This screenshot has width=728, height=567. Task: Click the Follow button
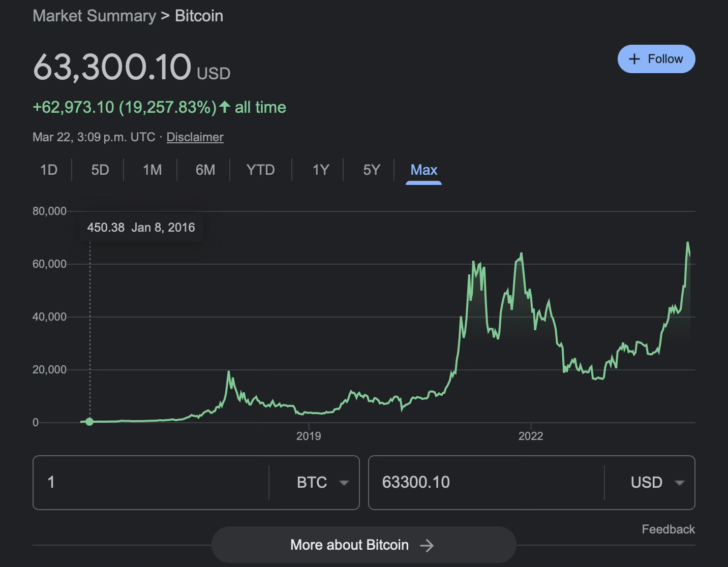tap(656, 59)
